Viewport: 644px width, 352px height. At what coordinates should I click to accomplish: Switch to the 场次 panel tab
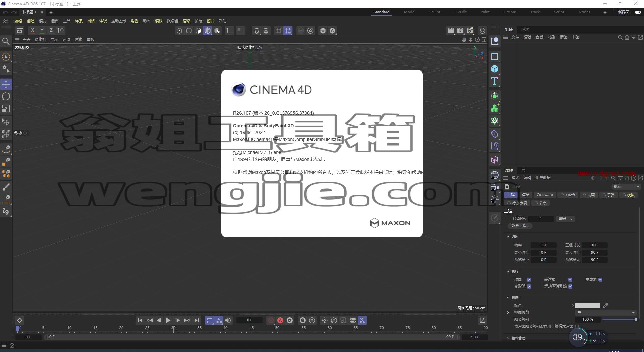[525, 30]
